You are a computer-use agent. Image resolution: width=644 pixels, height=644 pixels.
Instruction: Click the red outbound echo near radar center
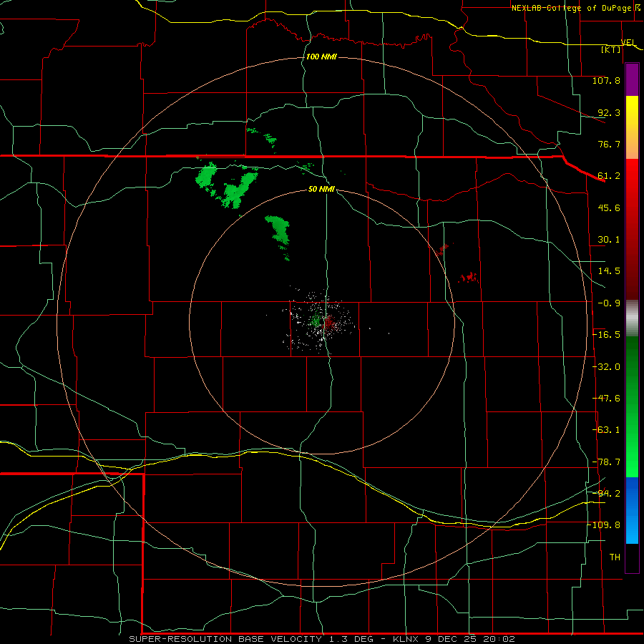[330, 323]
